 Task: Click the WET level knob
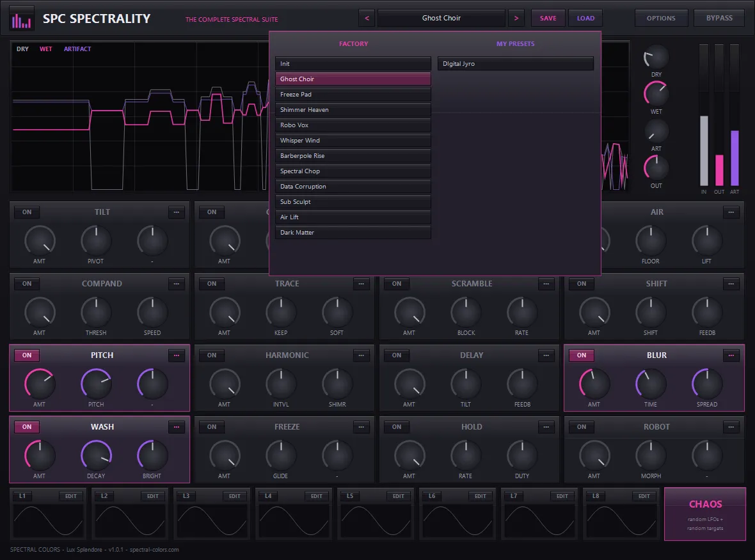tap(656, 94)
